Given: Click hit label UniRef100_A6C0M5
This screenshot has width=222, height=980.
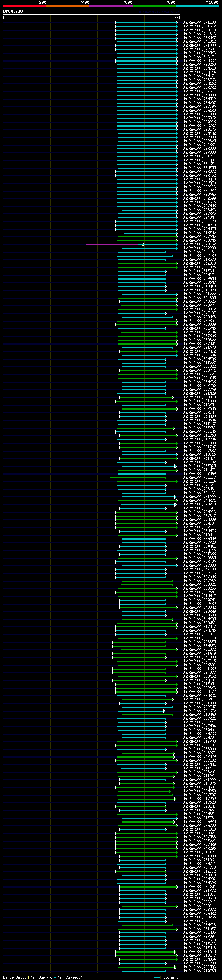Looking at the screenshot, I should coord(199,237).
